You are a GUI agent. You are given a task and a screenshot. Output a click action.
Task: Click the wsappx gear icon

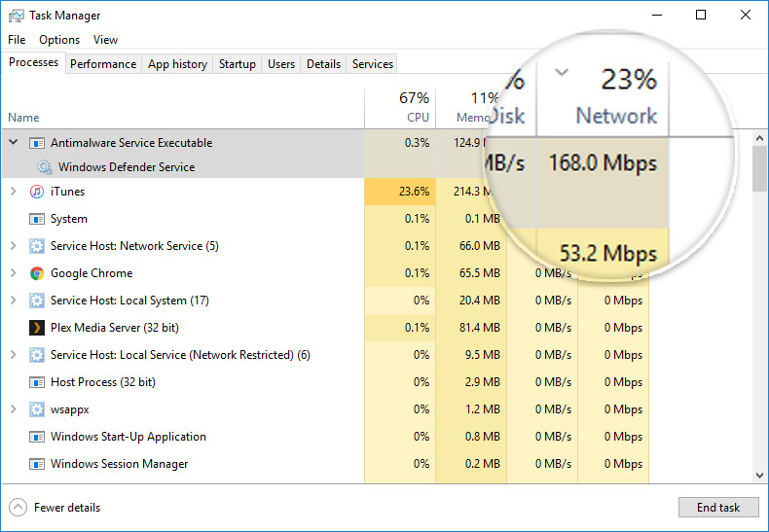click(37, 409)
